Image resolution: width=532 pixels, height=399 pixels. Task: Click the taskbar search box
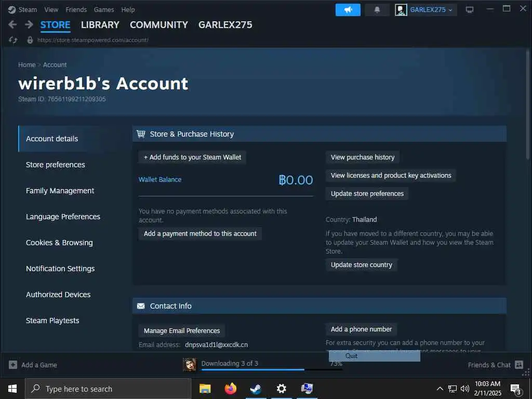click(x=108, y=389)
